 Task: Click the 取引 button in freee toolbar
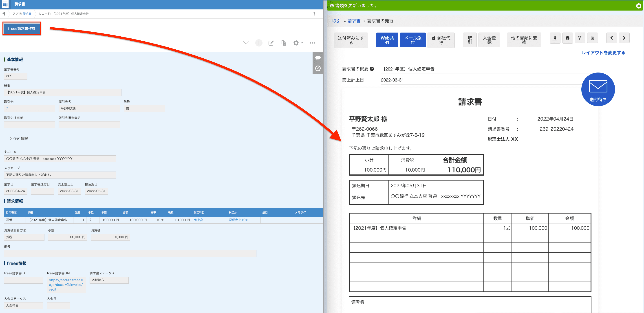coord(470,40)
